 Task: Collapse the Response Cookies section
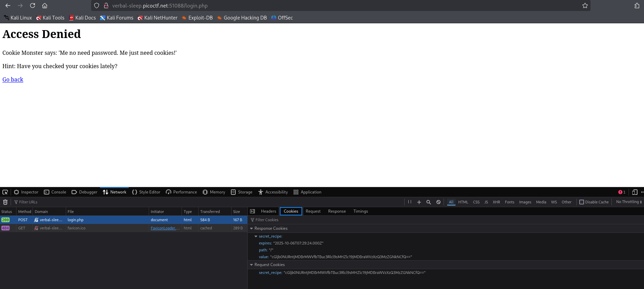pyautogui.click(x=251, y=228)
